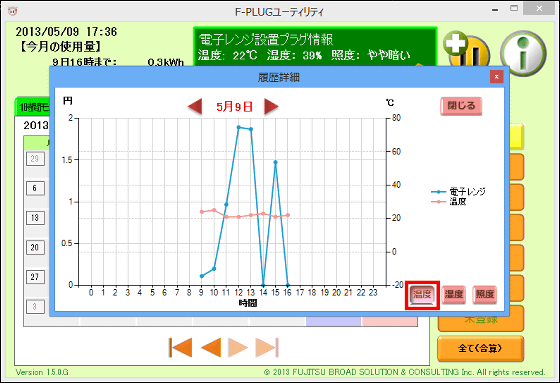Click the 閉じる button in history dialog
The height and width of the screenshot is (383, 560).
point(461,106)
